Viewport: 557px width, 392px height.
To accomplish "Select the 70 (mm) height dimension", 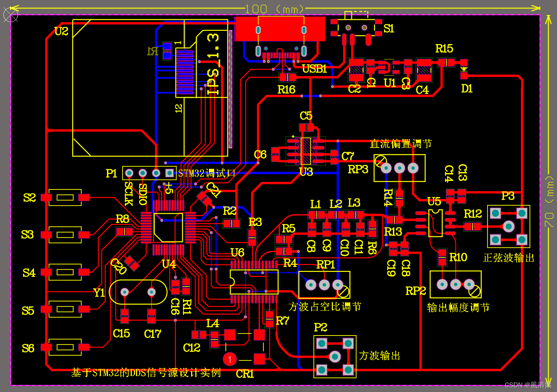I will 549,202.
